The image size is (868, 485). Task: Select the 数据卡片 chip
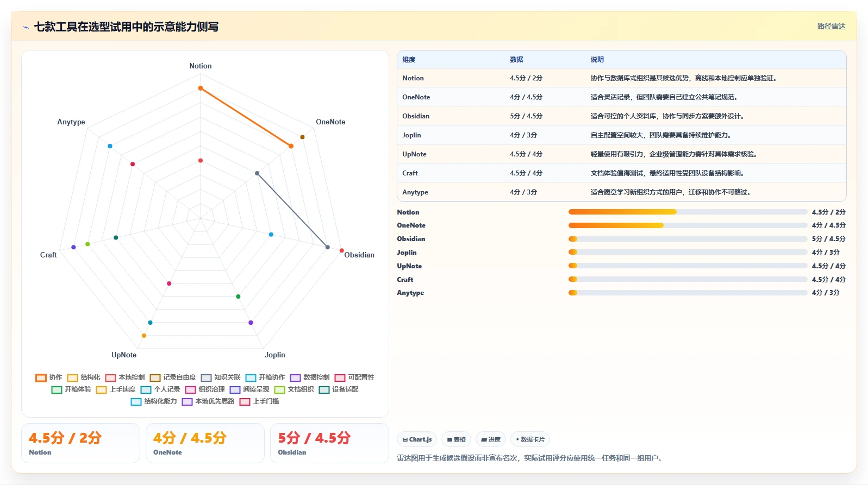(x=530, y=439)
